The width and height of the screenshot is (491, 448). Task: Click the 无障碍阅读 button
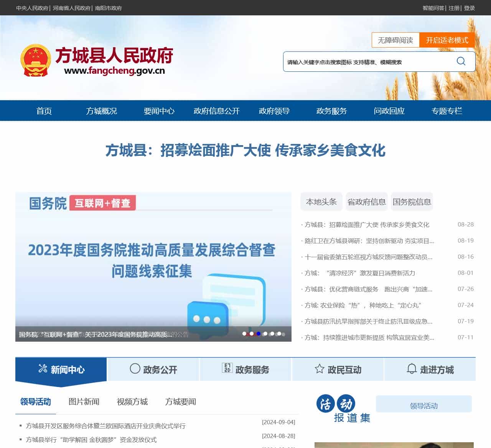tap(395, 40)
